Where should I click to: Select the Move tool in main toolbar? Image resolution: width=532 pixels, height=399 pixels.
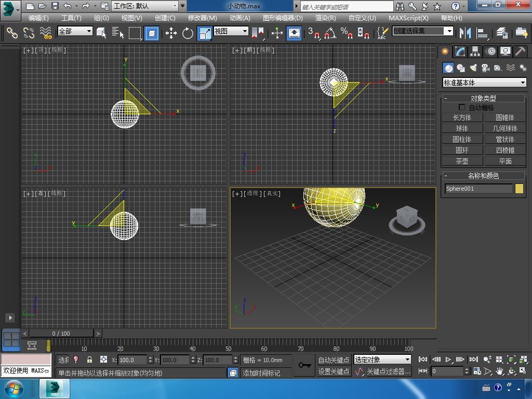171,33
